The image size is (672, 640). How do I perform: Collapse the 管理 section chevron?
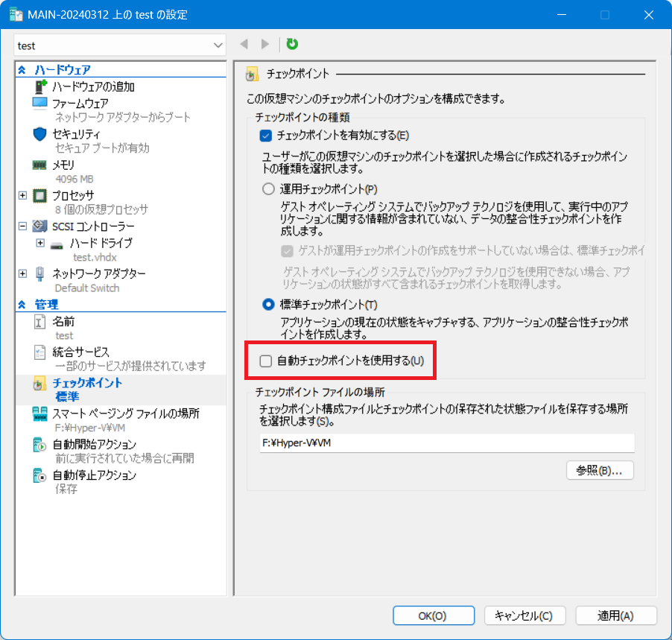22,304
